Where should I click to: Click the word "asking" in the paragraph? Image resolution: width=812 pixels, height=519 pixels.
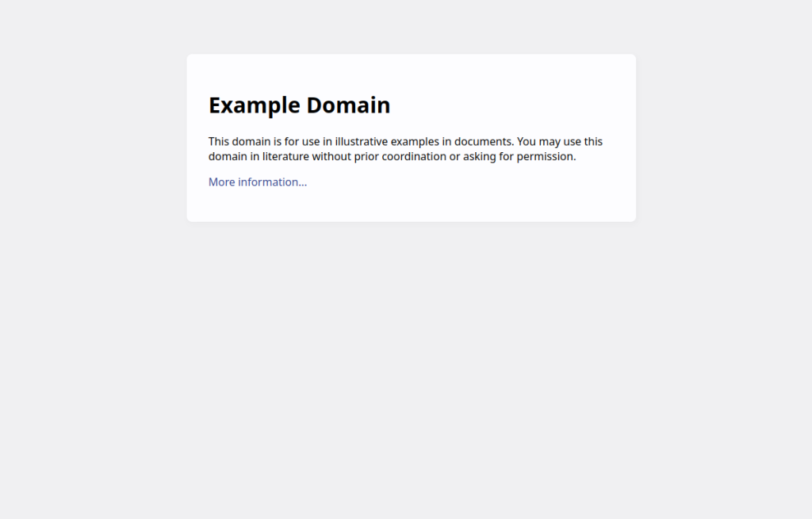pyautogui.click(x=480, y=157)
